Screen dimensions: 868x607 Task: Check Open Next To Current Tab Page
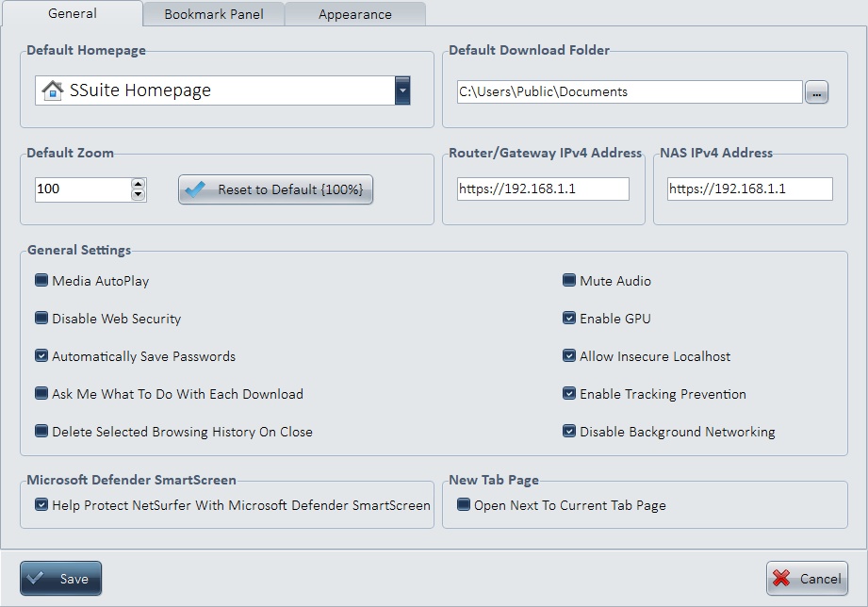464,505
